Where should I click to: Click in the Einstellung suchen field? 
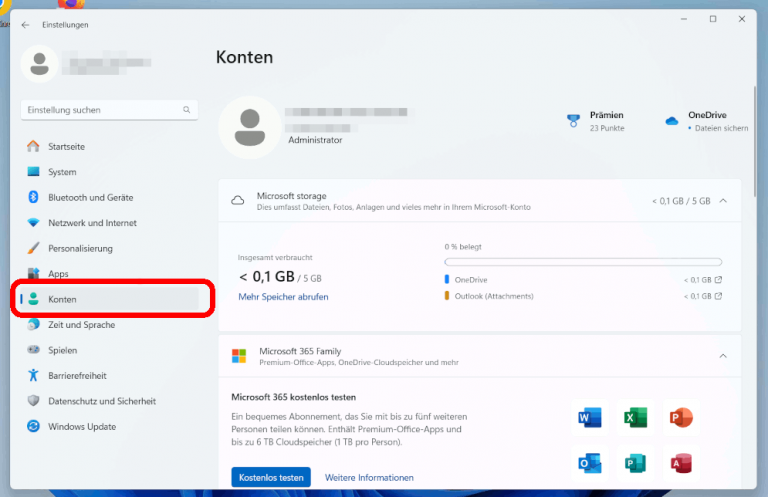109,110
